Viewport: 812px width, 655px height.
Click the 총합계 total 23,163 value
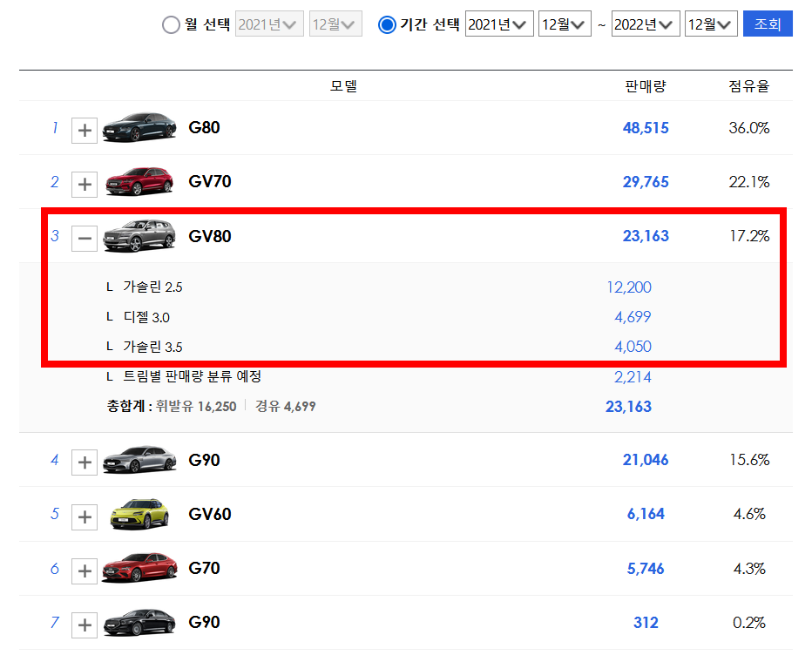pos(629,407)
